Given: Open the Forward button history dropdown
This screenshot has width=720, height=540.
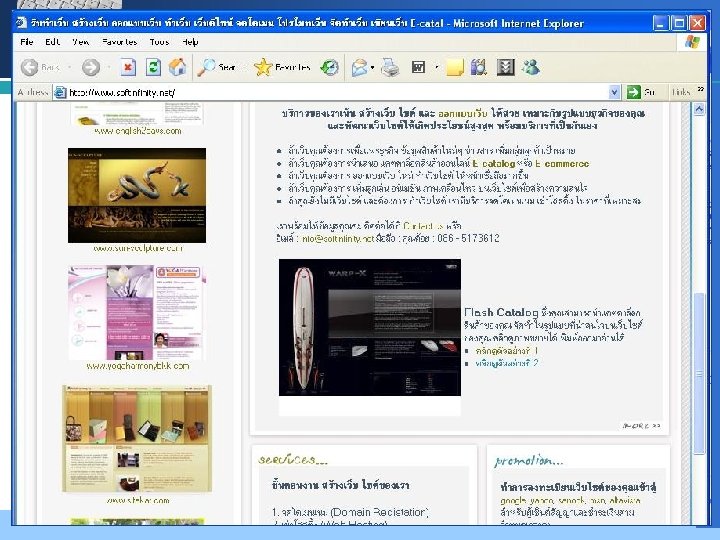Looking at the screenshot, I should pos(109,68).
